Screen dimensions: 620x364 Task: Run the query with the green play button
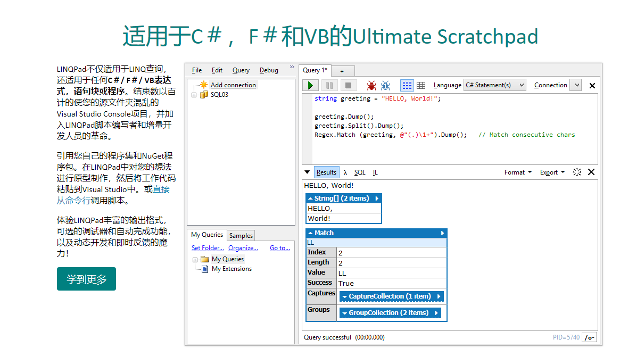(310, 85)
